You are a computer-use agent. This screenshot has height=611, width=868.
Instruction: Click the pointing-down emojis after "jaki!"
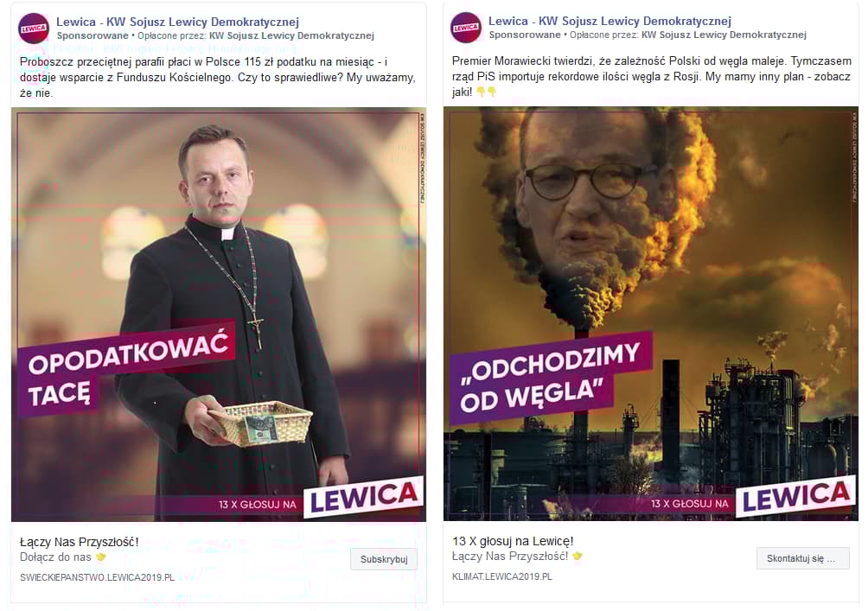point(487,92)
